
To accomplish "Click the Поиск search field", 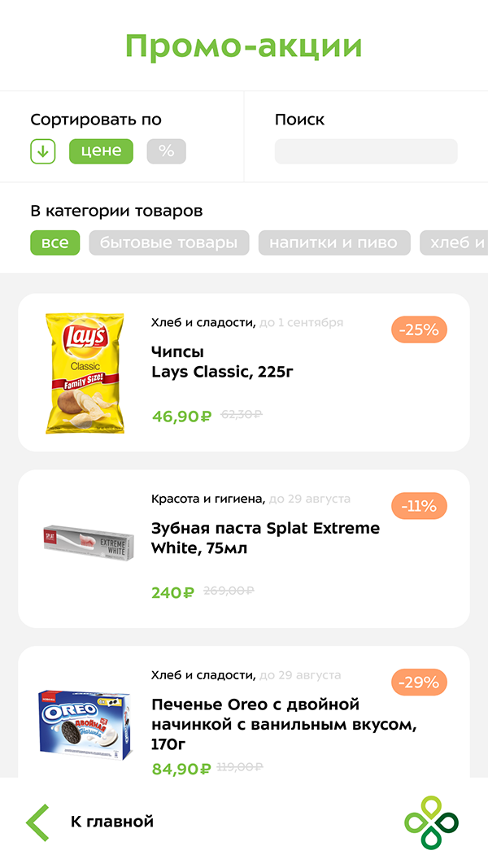I will pos(366,151).
